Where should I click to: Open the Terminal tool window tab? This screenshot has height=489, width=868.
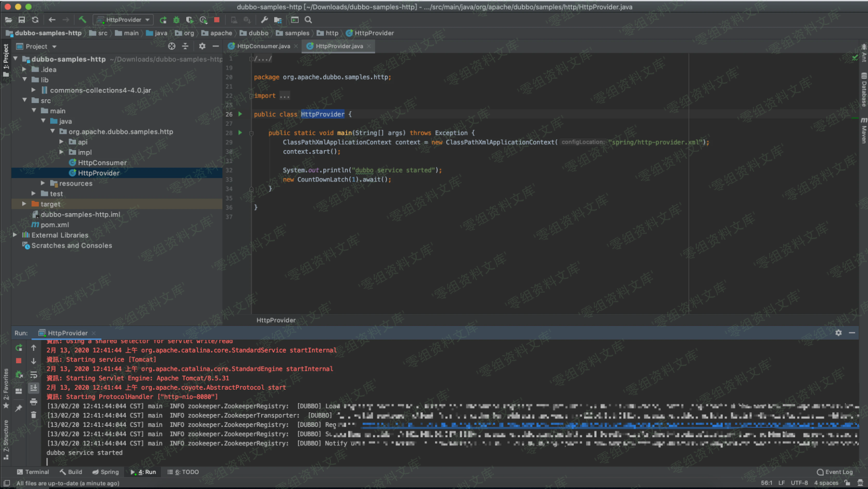pyautogui.click(x=33, y=472)
